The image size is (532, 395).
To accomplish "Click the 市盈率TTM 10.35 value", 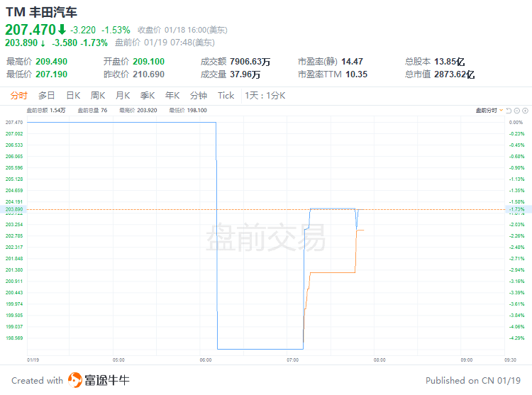I will click(x=356, y=74).
